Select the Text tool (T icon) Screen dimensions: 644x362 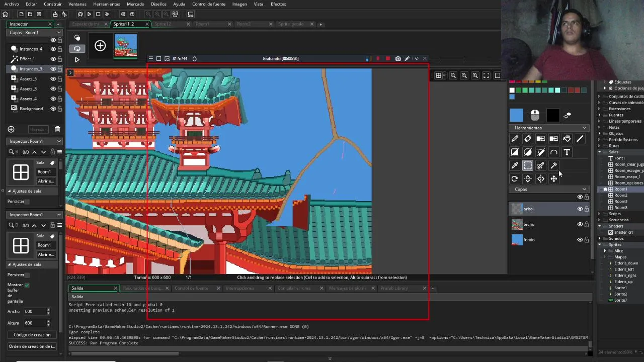pos(567,152)
